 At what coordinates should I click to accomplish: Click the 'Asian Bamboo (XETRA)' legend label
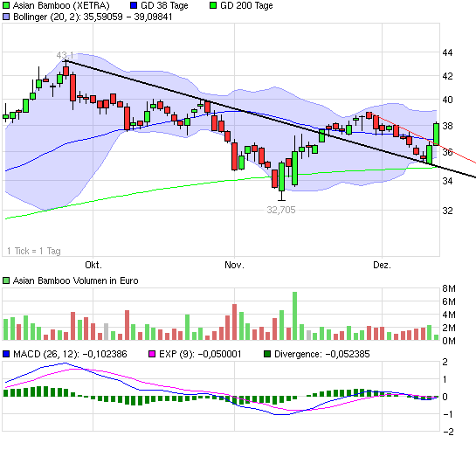(x=61, y=5)
